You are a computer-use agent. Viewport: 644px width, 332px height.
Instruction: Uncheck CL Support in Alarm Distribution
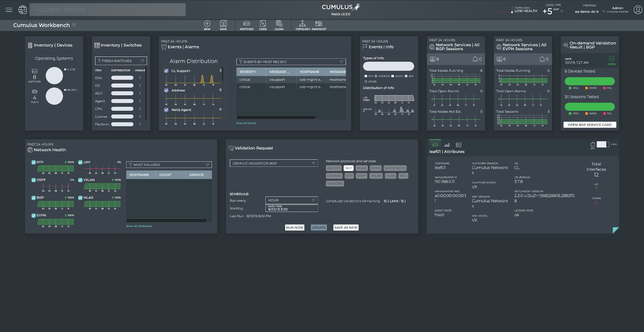pos(166,71)
